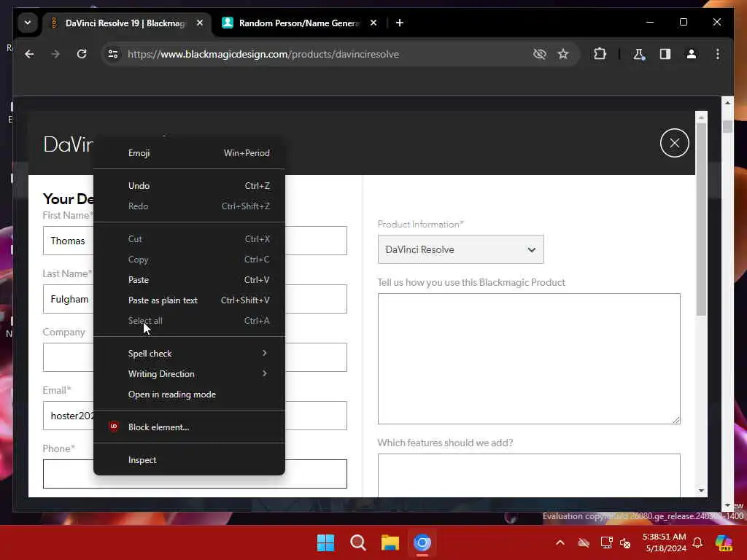Screen dimensions: 747x560
Task: Click the network display tray icon
Action: (x=606, y=542)
